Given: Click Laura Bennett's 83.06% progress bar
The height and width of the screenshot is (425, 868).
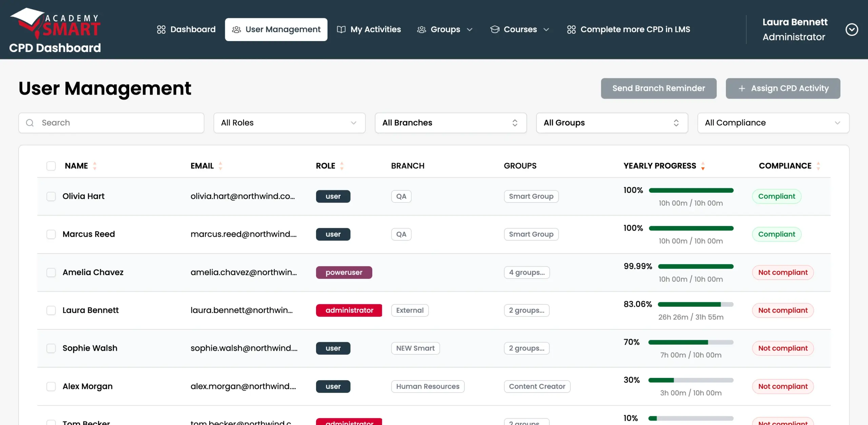Looking at the screenshot, I should pyautogui.click(x=695, y=304).
